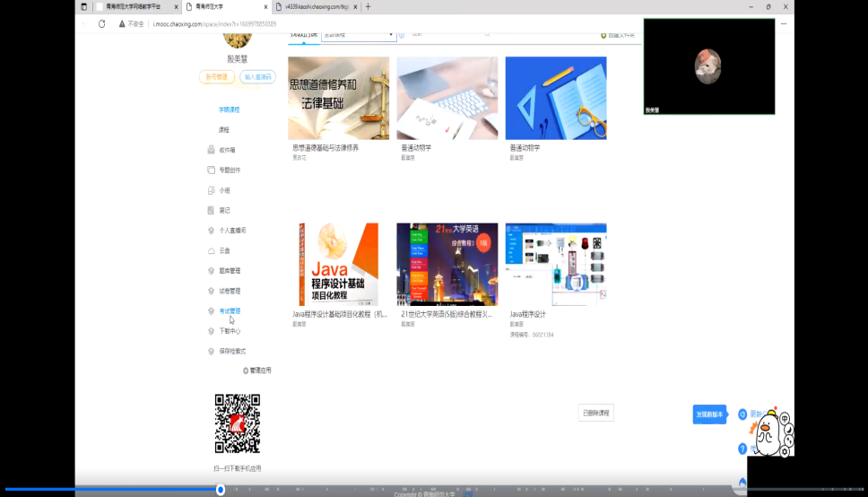The height and width of the screenshot is (497, 868).
Task: Click the keyboard-photo 普通动物学 course cover
Action: point(447,98)
